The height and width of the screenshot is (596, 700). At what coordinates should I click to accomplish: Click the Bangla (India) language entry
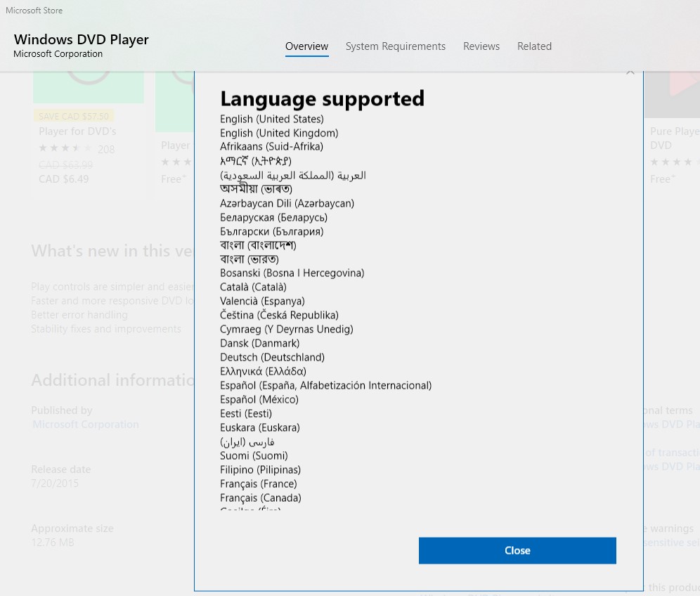pyautogui.click(x=249, y=259)
